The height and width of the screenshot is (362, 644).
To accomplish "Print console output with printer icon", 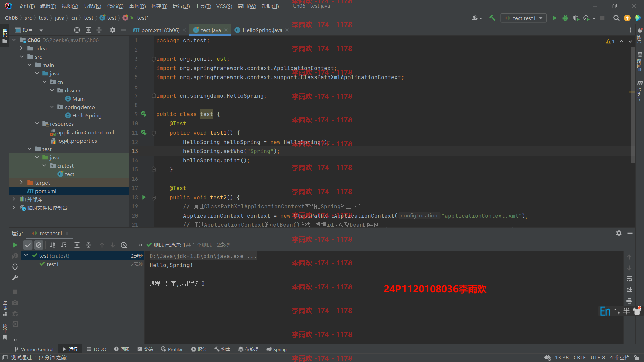I will pyautogui.click(x=629, y=301).
